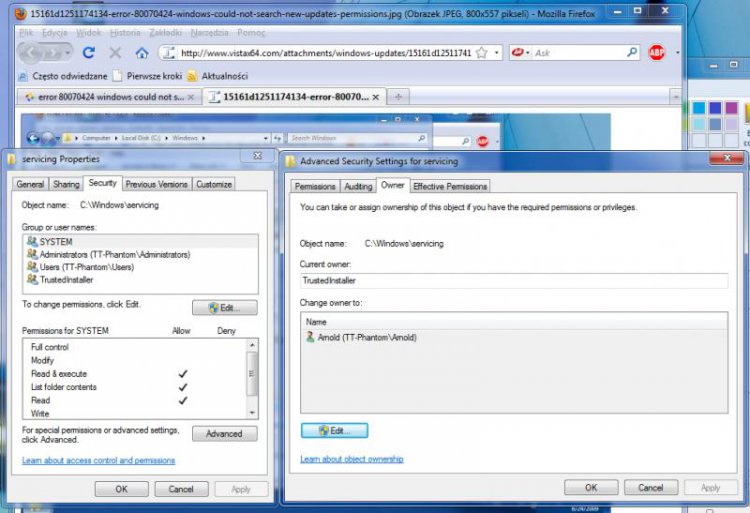Open the tab list dropdown in Firefox
The image size is (750, 513).
click(675, 97)
